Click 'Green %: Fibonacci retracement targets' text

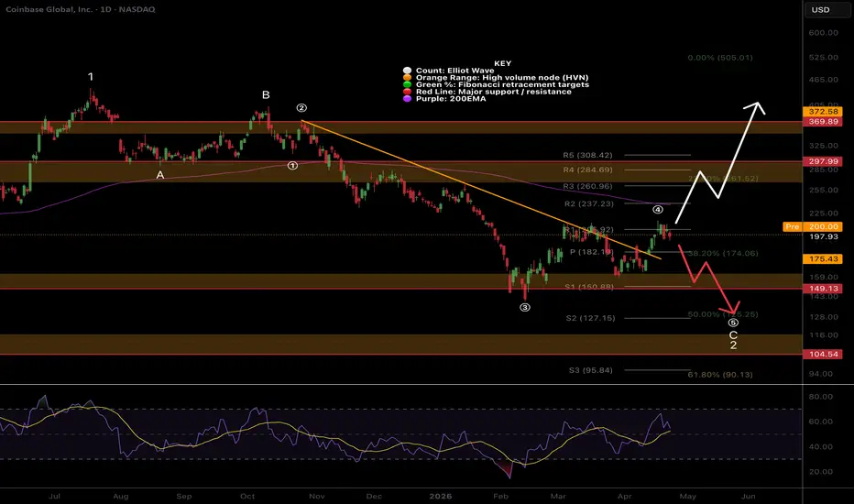[502, 84]
